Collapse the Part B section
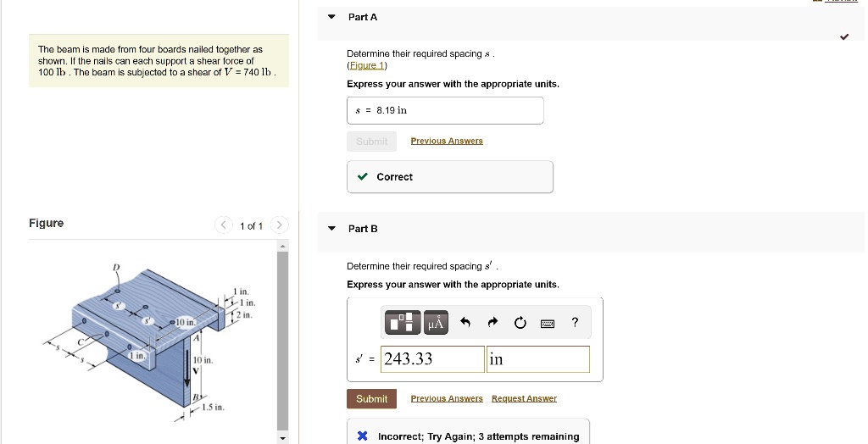The image size is (868, 444). tap(331, 228)
